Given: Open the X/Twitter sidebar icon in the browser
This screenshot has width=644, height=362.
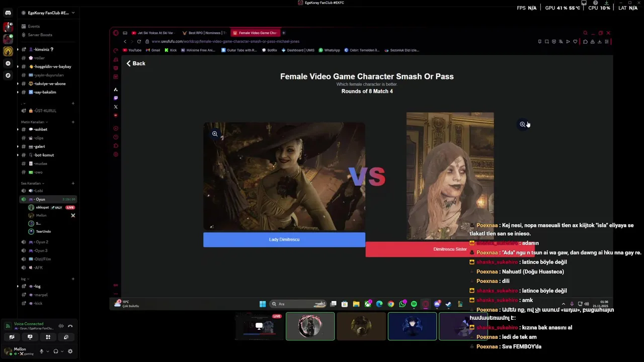Looking at the screenshot, I should (x=116, y=107).
